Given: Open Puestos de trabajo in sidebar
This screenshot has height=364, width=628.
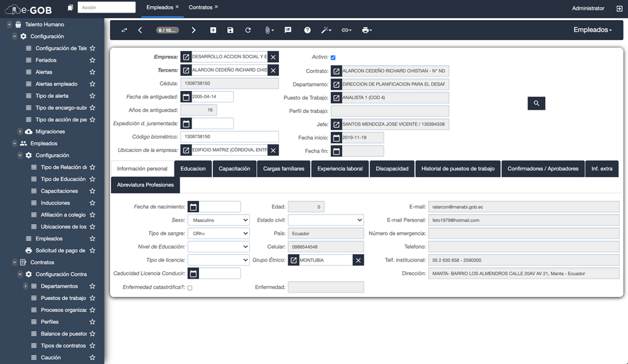Looking at the screenshot, I should coord(63,298).
